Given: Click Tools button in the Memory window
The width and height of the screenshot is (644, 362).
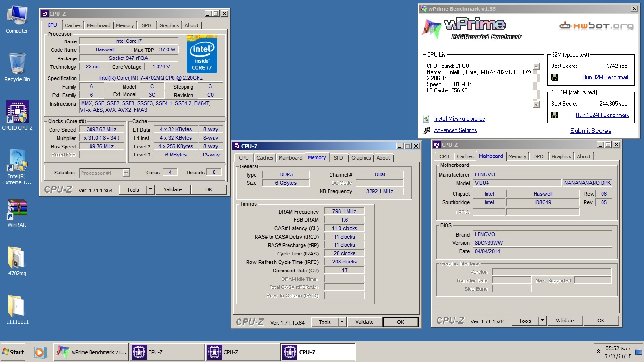Looking at the screenshot, I should point(325,322).
